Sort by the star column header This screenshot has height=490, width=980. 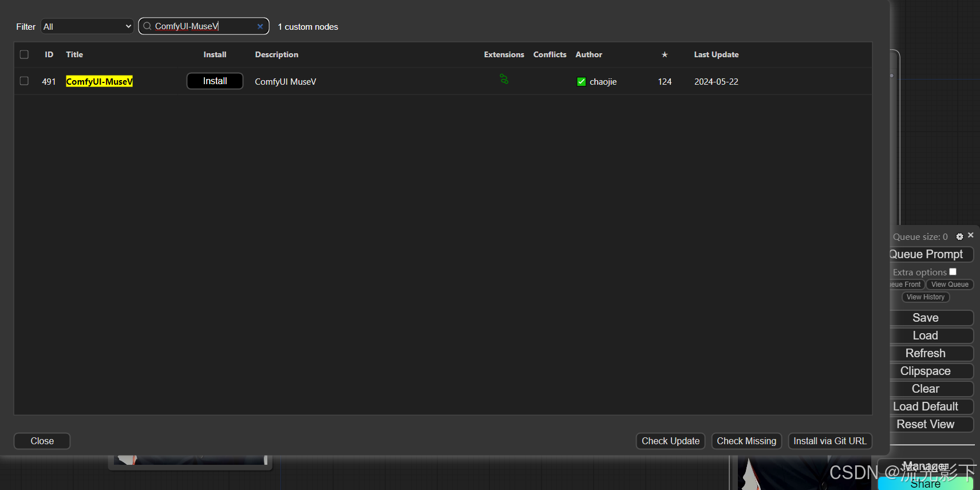pyautogui.click(x=665, y=54)
